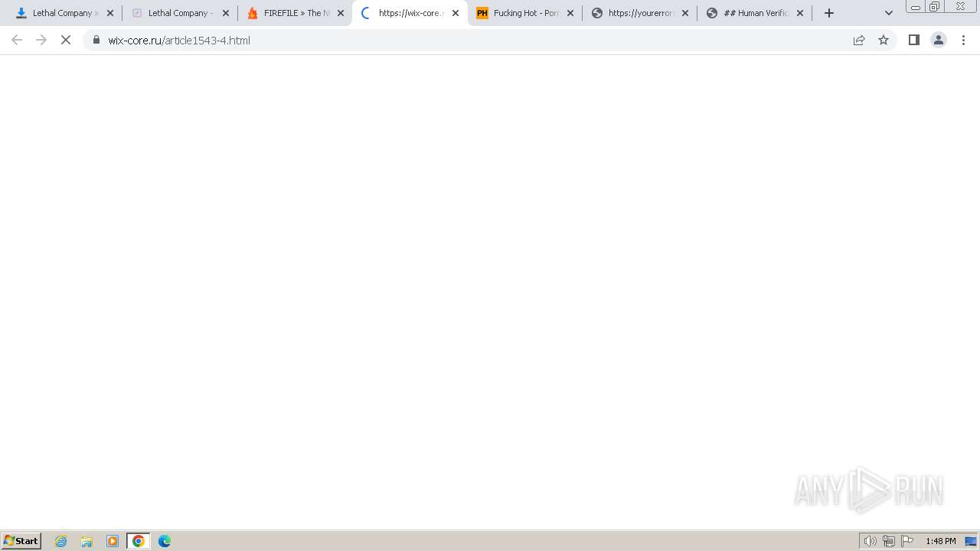View site information lock icon
Viewport: 980px width, 551px height.
[96, 40]
